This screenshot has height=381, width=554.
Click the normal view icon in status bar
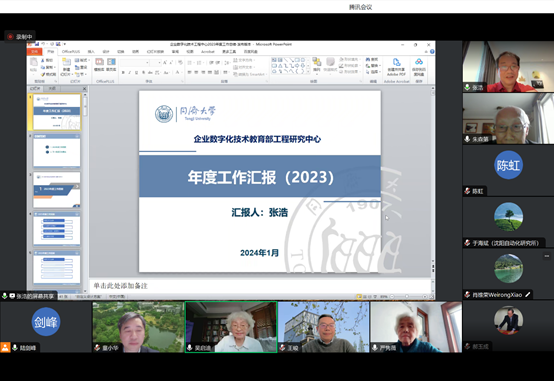(x=359, y=297)
